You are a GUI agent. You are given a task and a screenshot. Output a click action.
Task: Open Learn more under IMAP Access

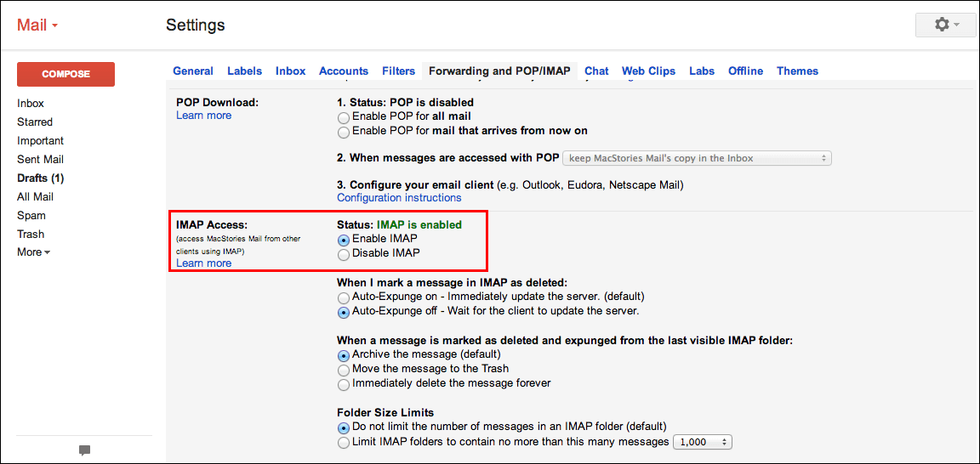(x=204, y=263)
